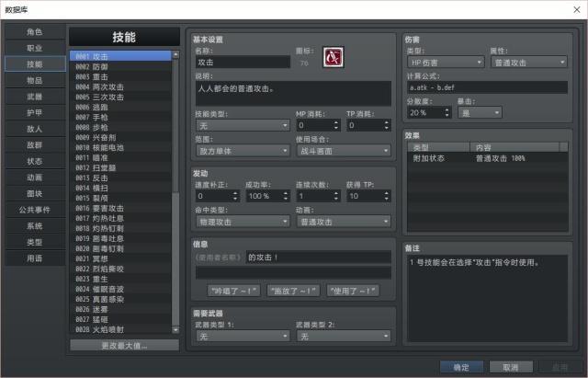The image size is (588, 378).
Task: Click the 确定 button
Action: 461,367
